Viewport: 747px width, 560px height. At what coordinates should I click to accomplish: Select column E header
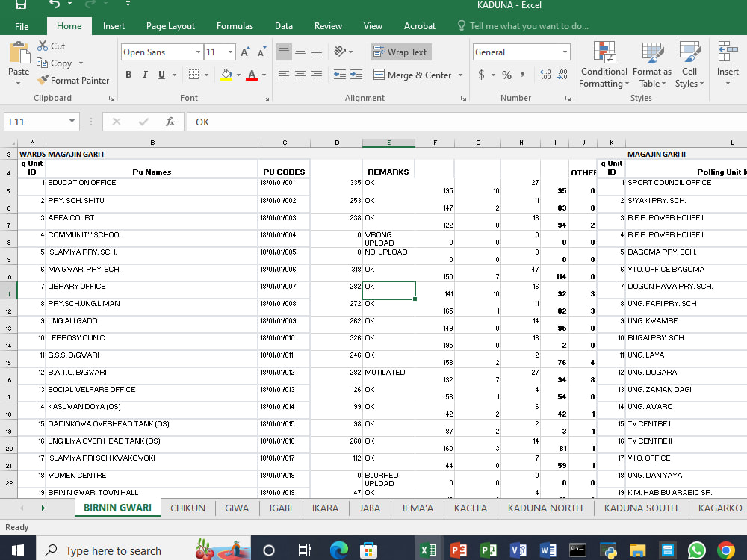tap(388, 143)
